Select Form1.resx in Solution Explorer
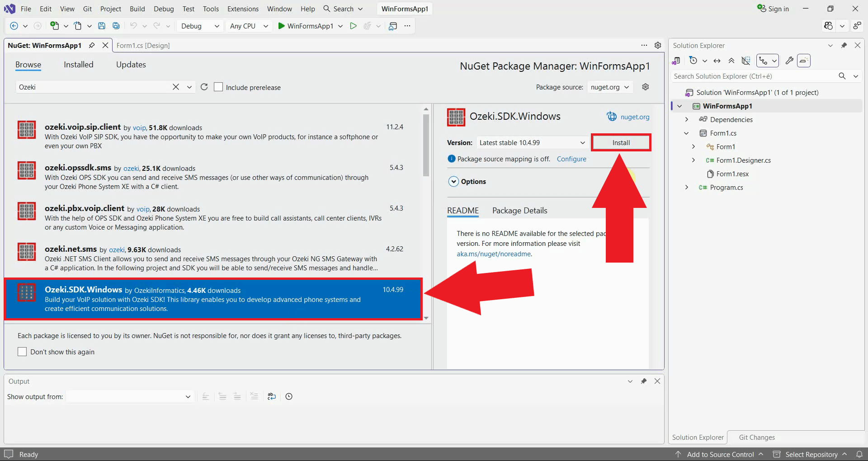868x461 pixels. (x=732, y=174)
